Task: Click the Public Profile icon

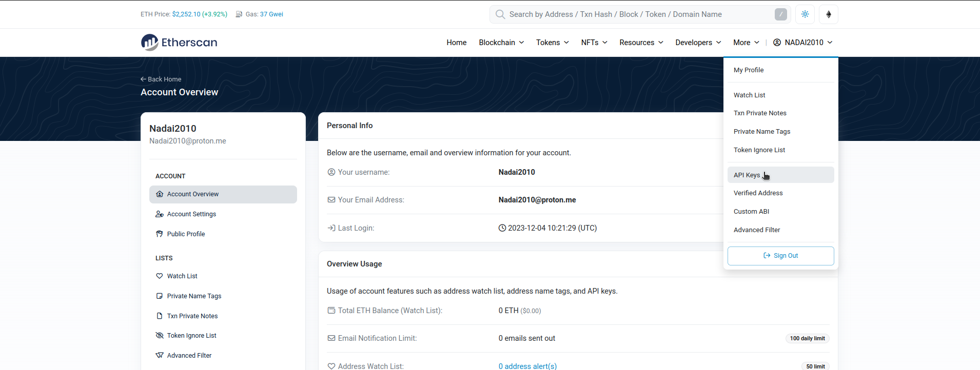Action: (x=160, y=234)
